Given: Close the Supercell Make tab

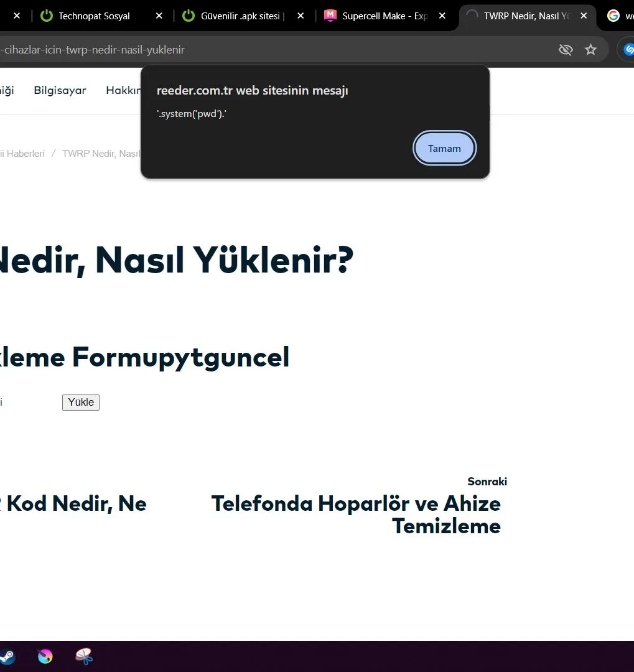Looking at the screenshot, I should (442, 16).
